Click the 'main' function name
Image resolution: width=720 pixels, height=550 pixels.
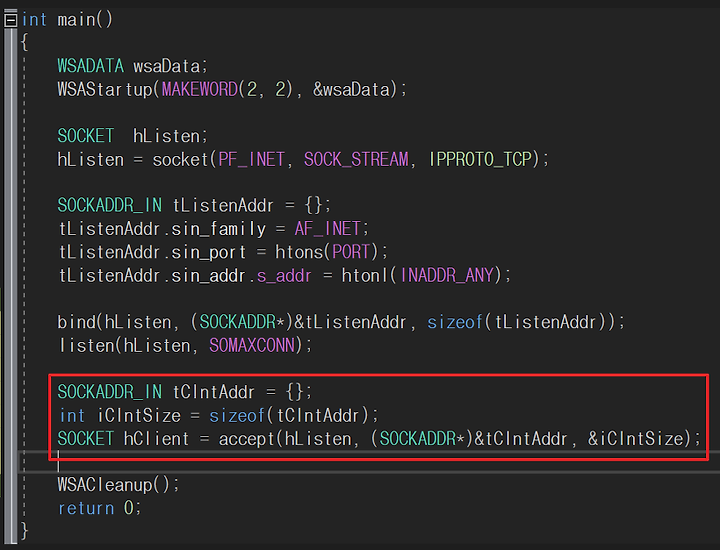76,20
